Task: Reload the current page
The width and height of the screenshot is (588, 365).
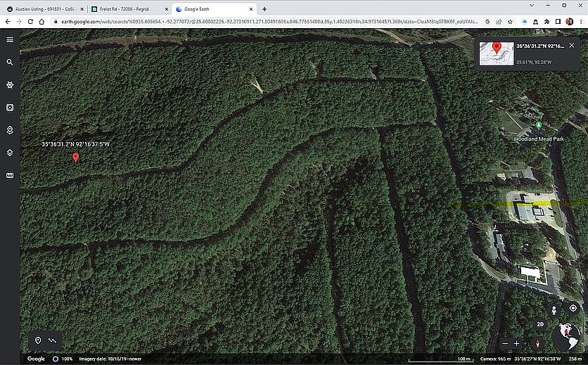Action: click(30, 22)
